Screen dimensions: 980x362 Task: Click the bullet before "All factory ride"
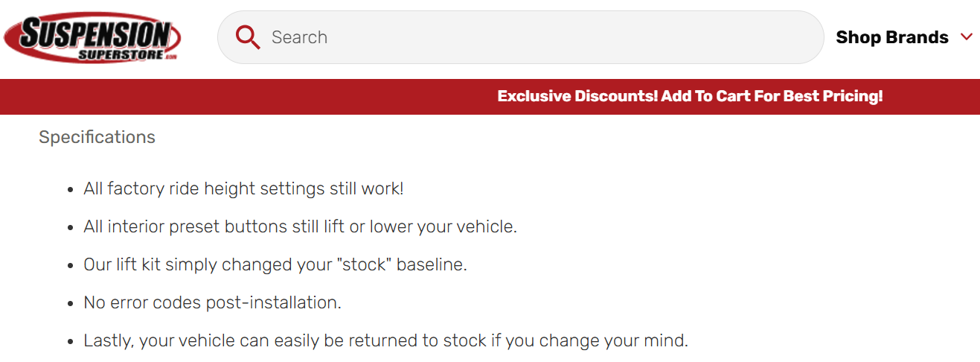pyautogui.click(x=70, y=189)
